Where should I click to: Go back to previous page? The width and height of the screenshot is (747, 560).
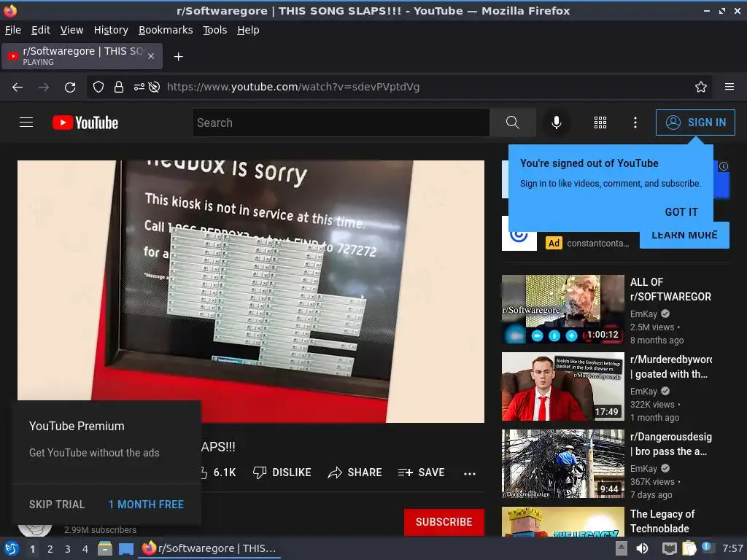coord(18,87)
